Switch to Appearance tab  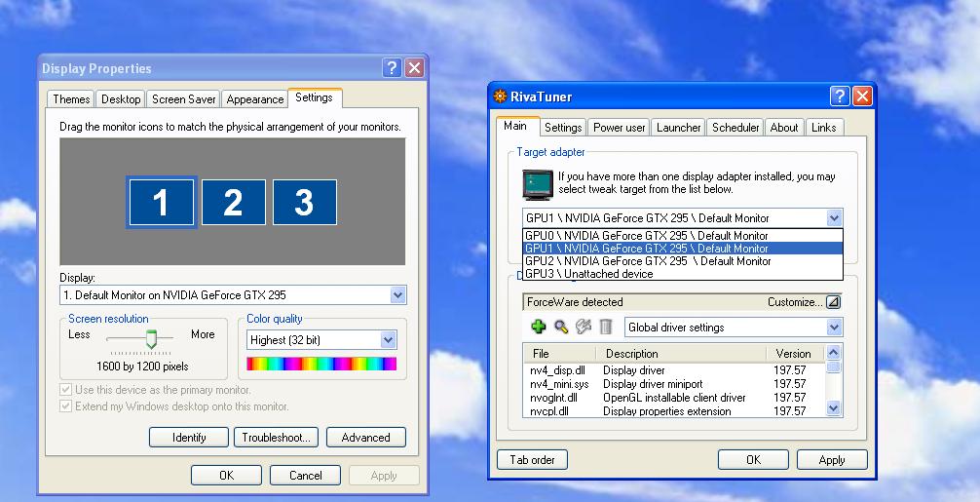[254, 99]
